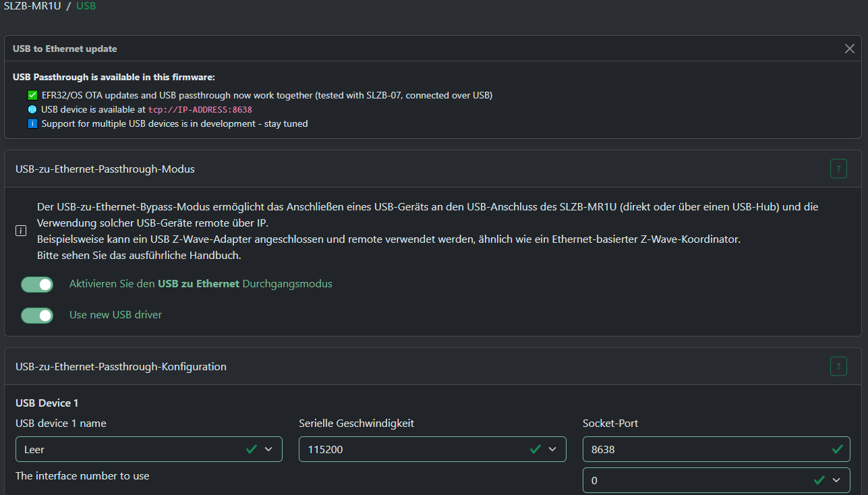Viewport: 868px width, 495px height.
Task: Open the help for Passthrough-Konfiguration section
Action: click(838, 366)
